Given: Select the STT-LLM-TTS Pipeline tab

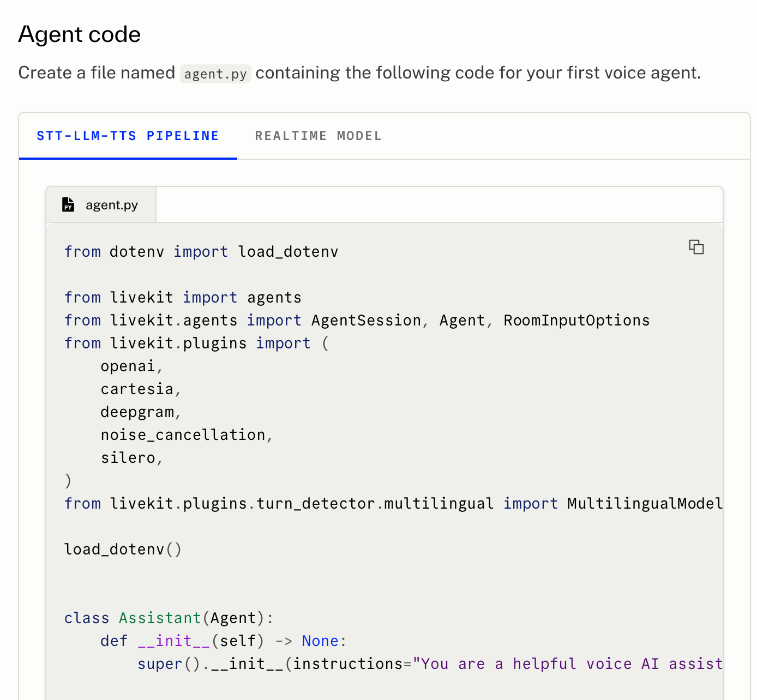Looking at the screenshot, I should pos(128,136).
